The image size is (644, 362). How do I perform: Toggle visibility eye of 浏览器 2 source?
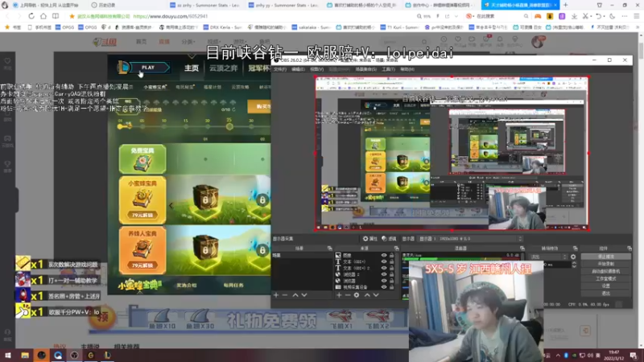(384, 274)
